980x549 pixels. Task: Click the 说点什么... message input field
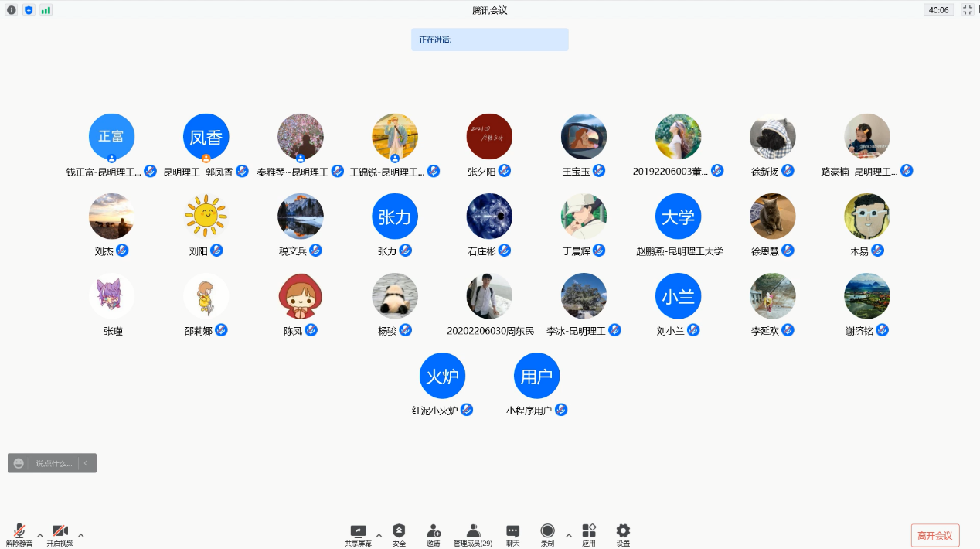click(x=53, y=463)
